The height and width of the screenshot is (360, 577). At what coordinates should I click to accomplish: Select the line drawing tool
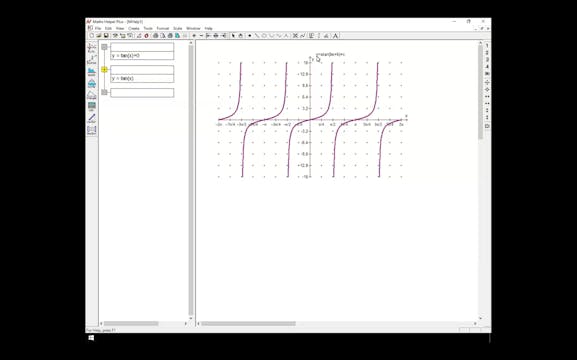click(x=257, y=36)
